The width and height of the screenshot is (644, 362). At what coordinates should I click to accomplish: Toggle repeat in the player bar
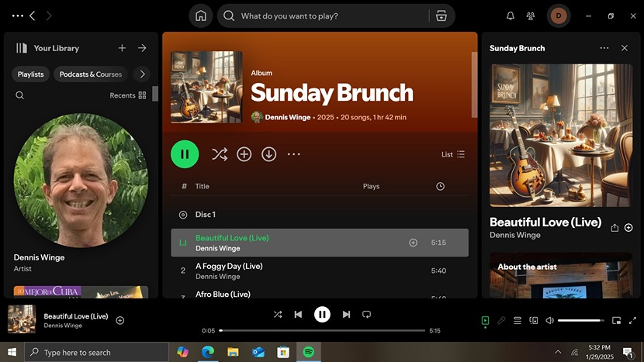[x=366, y=315]
